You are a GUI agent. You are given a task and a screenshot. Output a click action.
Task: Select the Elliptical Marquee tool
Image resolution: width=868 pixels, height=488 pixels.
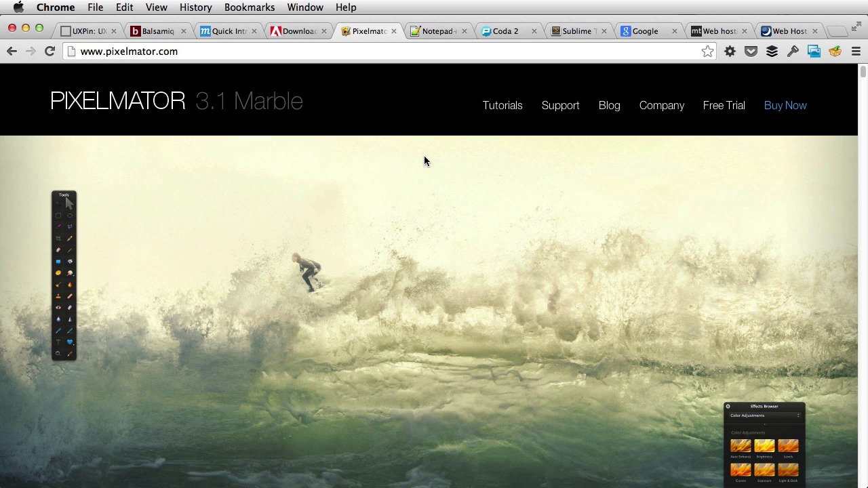[70, 216]
